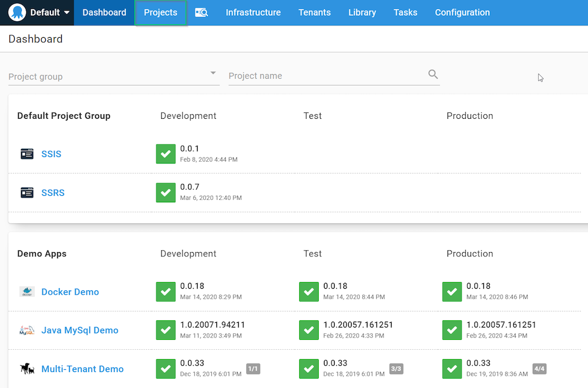
Task: Click the Java MySql Demo logo
Action: click(x=27, y=330)
